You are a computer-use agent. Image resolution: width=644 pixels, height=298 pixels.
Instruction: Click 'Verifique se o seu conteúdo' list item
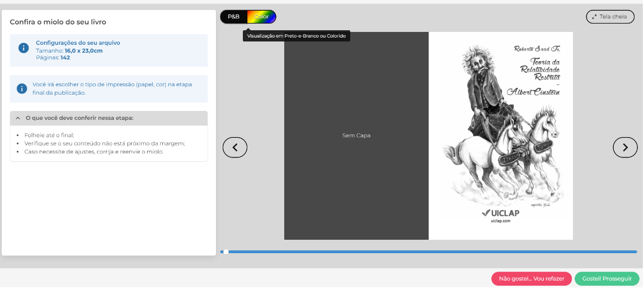[105, 143]
